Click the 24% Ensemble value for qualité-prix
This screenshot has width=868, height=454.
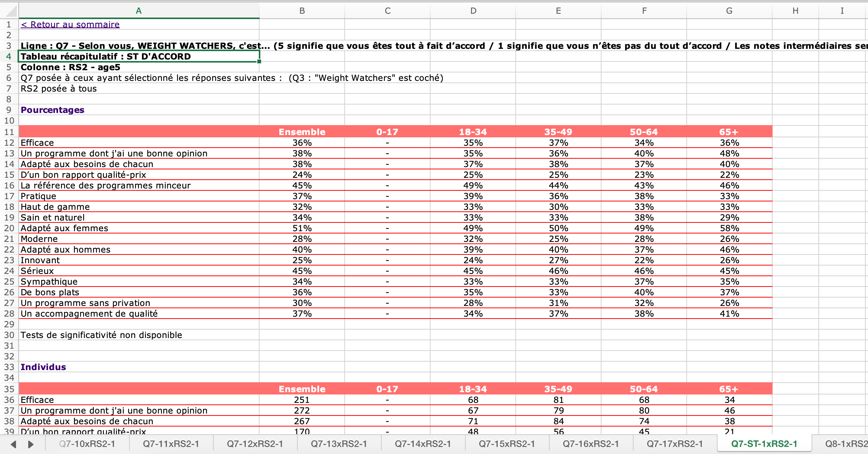tap(302, 175)
